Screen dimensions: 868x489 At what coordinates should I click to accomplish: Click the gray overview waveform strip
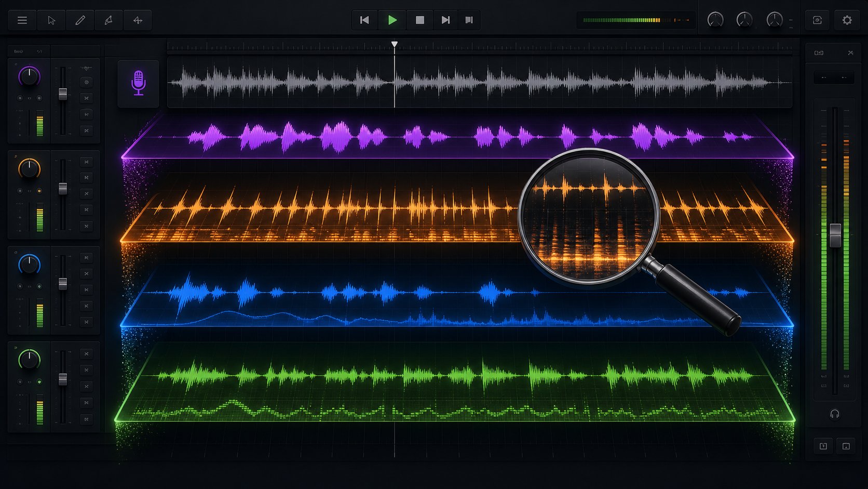[479, 82]
